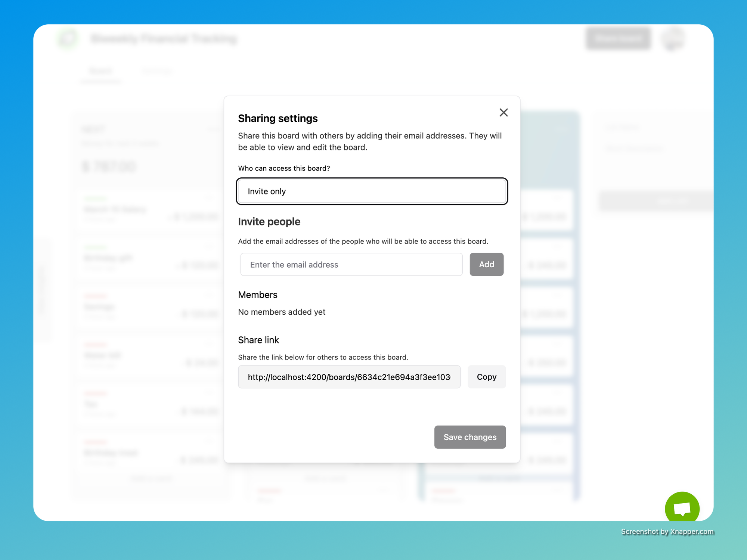Click the share link URL field

click(349, 377)
